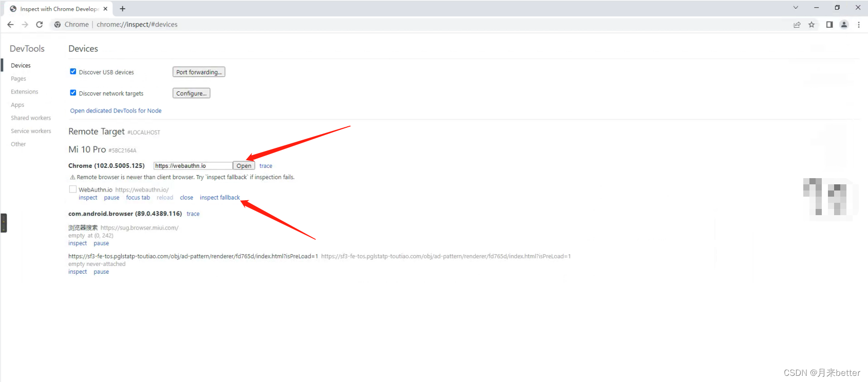Click the WebAuthn.io page title
The width and height of the screenshot is (868, 382).
coord(96,189)
